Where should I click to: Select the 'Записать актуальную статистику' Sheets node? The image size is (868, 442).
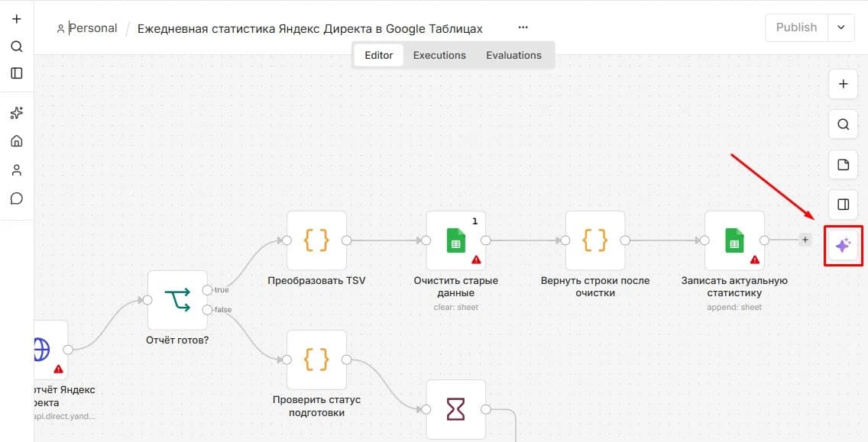[x=734, y=240]
